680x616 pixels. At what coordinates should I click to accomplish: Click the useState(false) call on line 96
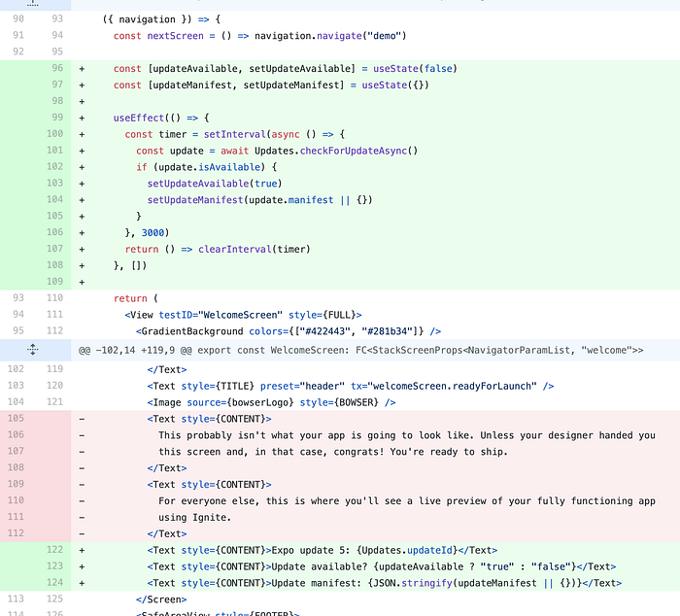point(415,69)
